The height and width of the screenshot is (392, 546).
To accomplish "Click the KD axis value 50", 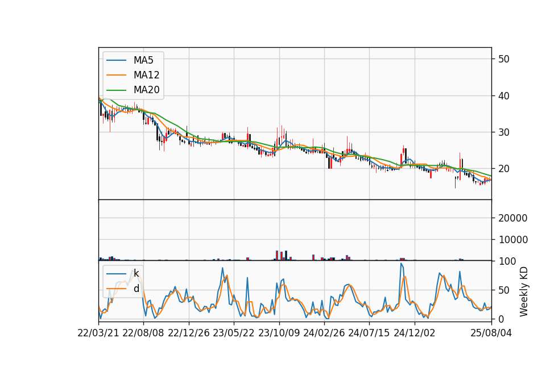I will 504,290.
